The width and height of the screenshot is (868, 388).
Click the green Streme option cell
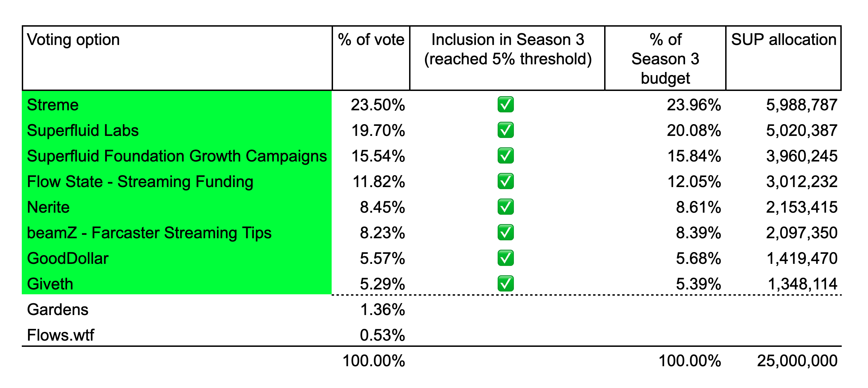pyautogui.click(x=53, y=105)
